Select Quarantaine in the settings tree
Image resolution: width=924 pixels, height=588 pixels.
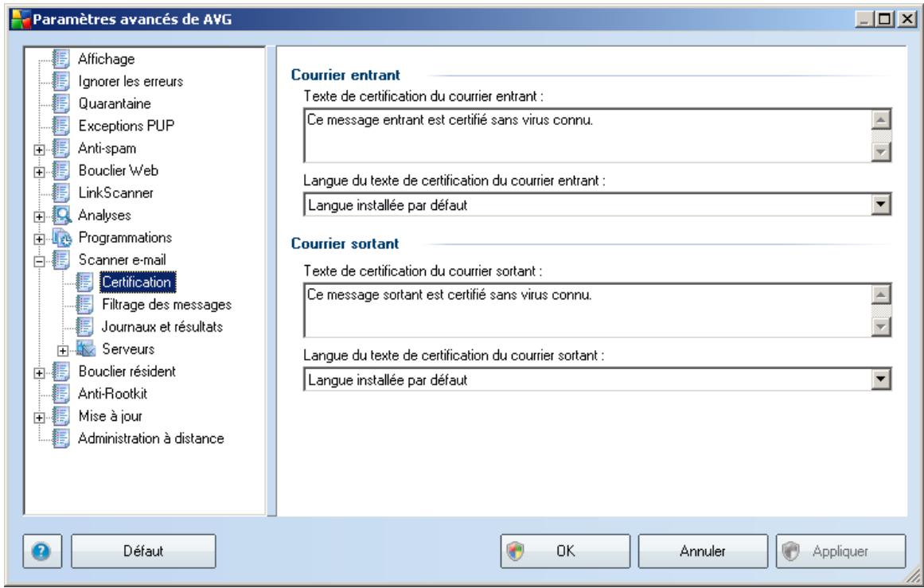point(115,103)
